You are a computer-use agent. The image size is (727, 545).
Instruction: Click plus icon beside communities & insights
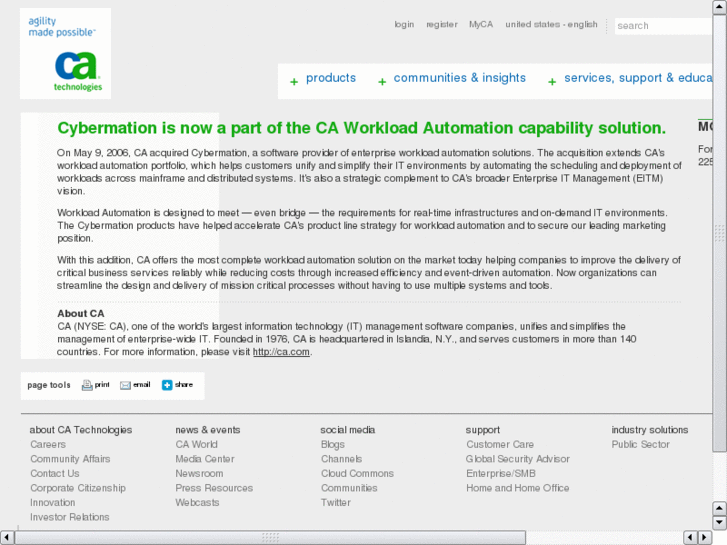pyautogui.click(x=382, y=82)
